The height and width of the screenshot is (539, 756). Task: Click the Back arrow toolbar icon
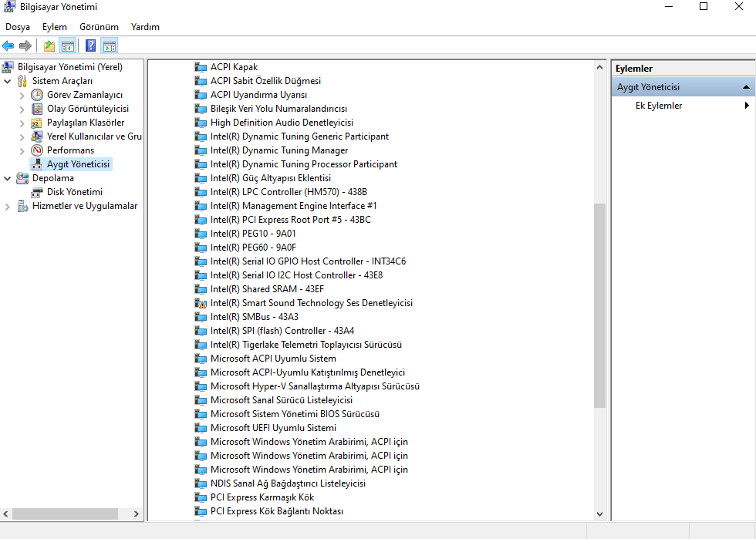(8, 45)
